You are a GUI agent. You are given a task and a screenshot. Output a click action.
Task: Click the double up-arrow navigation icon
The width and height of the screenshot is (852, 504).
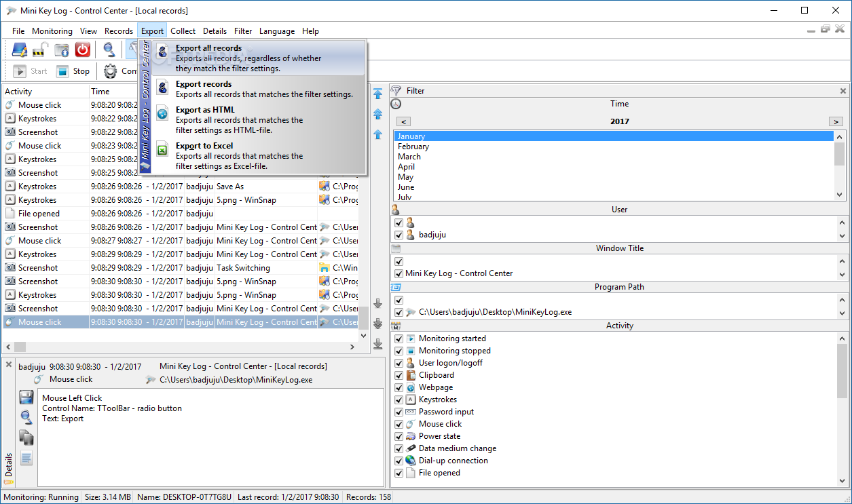coord(378,115)
